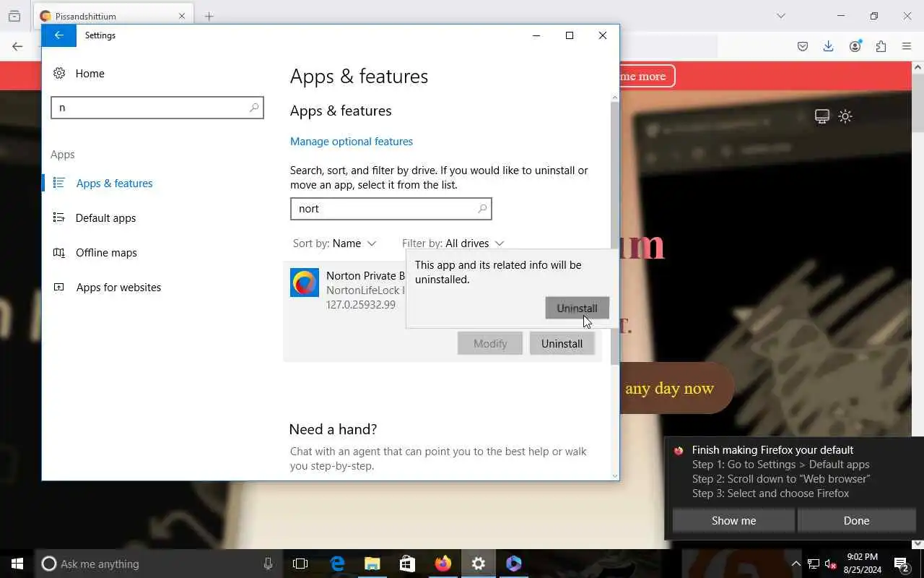Open Action Center notifications icon
This screenshot has width=924, height=578.
(x=902, y=564)
